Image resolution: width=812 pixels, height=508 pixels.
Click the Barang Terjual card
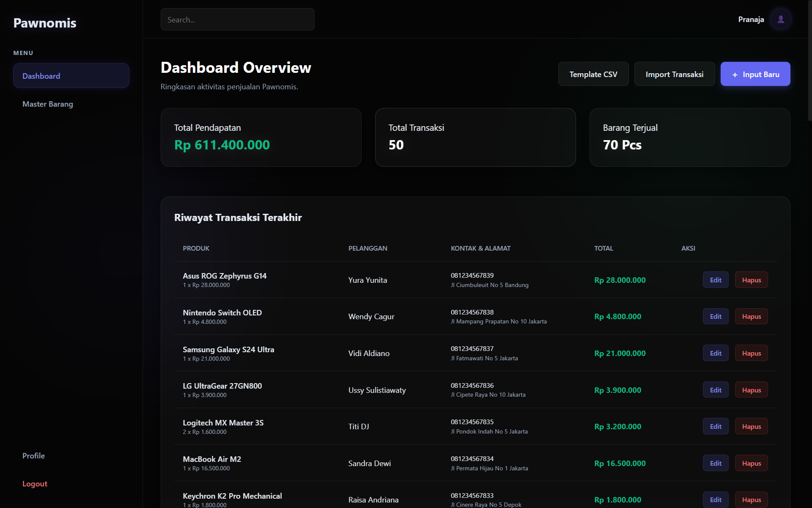pos(690,137)
